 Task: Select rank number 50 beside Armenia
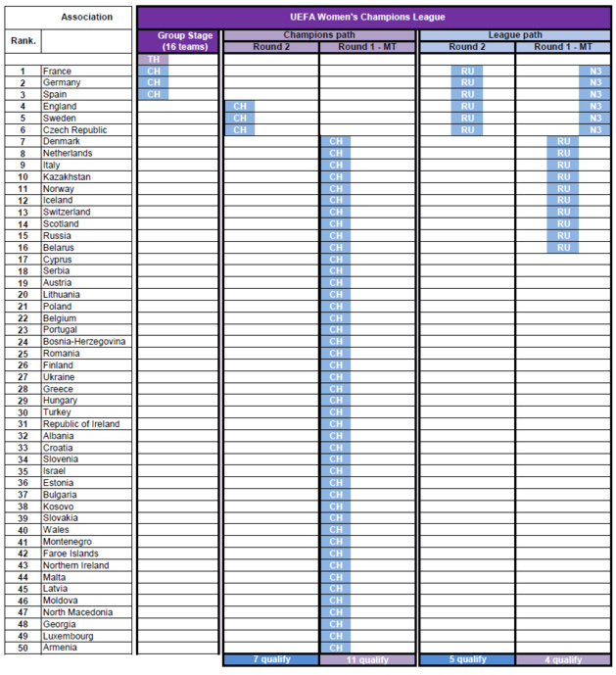(x=23, y=648)
